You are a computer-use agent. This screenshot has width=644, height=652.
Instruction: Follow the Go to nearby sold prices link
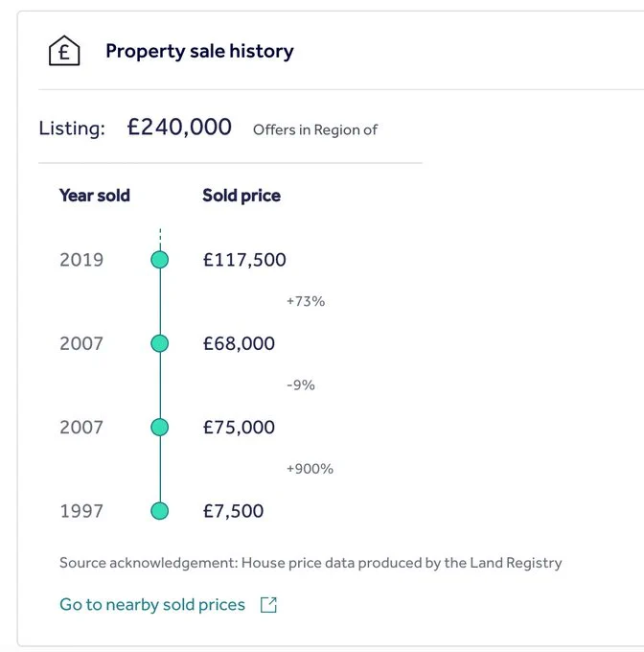(152, 605)
